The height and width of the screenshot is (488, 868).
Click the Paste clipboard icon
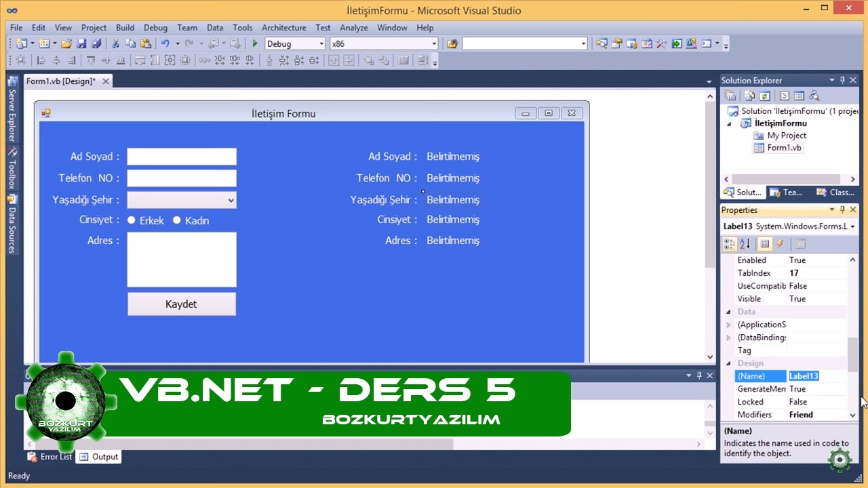(x=145, y=44)
